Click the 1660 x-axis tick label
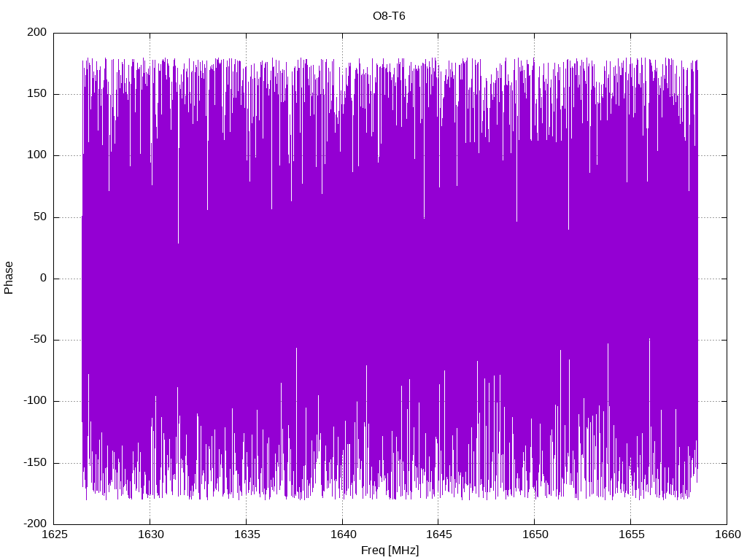This screenshot has width=747, height=560. (x=727, y=534)
